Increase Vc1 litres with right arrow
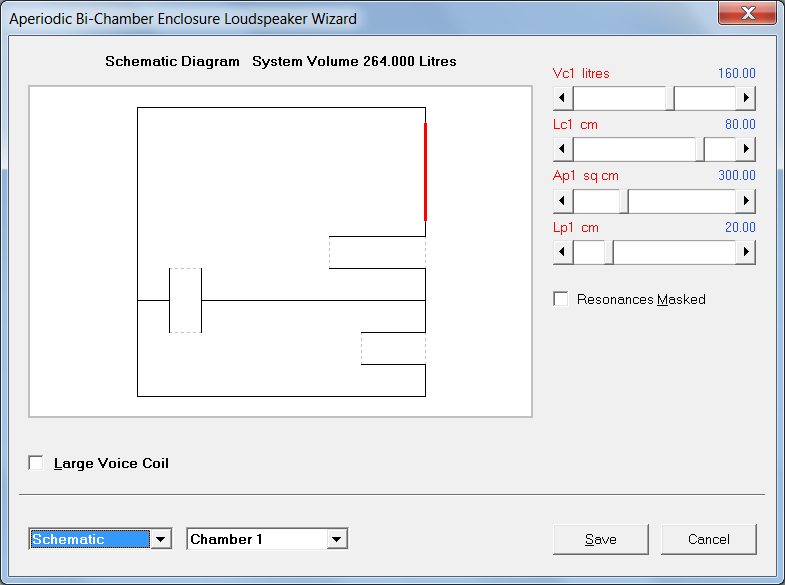This screenshot has height=585, width=785. coord(745,98)
